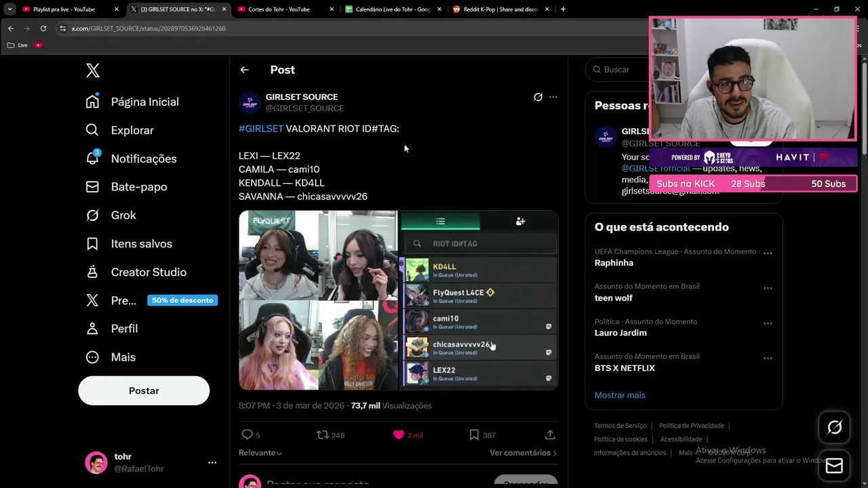Reload the page
The height and width of the screenshot is (488, 868).
tap(43, 28)
